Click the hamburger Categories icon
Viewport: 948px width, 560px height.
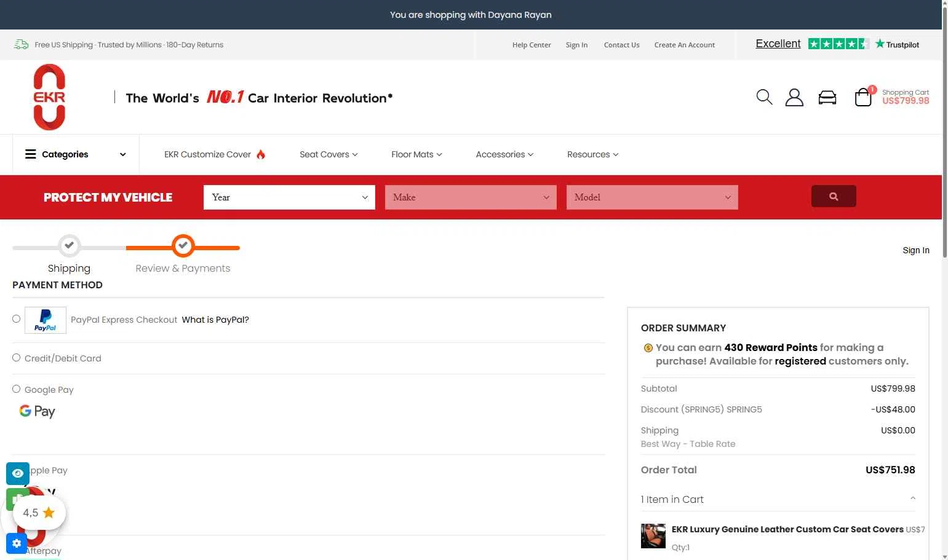point(30,154)
